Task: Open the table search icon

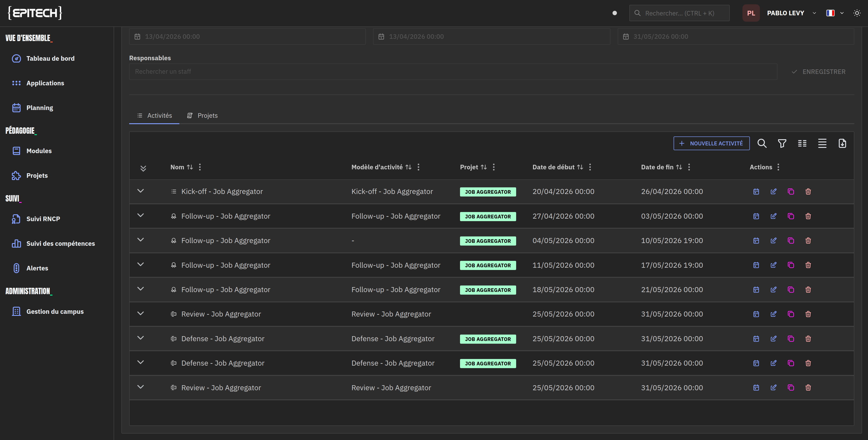Action: (762, 144)
